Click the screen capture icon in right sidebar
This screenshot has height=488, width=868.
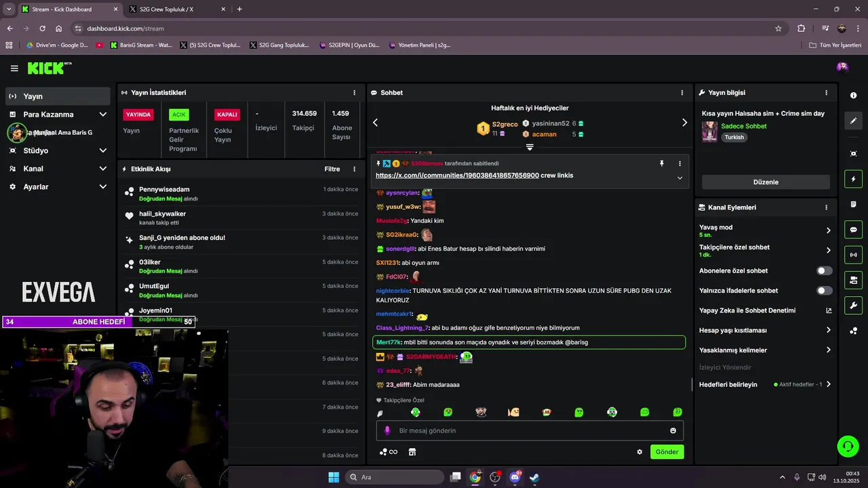pyautogui.click(x=853, y=154)
